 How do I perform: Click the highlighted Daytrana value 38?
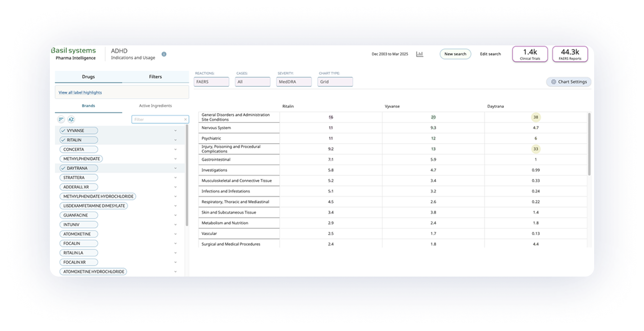click(x=535, y=117)
